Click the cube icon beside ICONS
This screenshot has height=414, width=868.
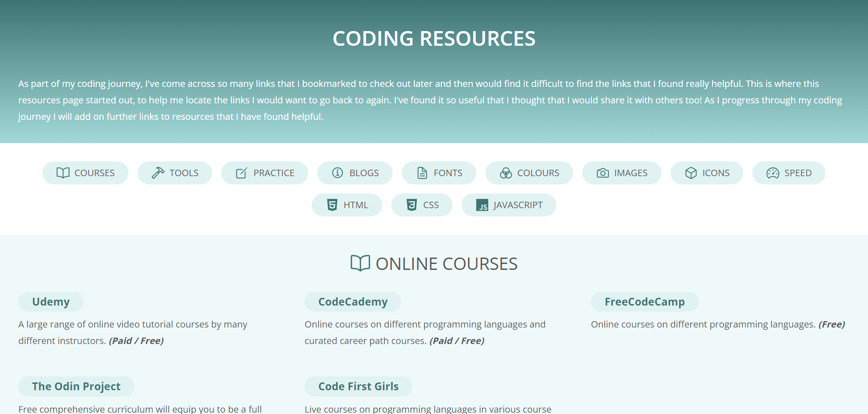pyautogui.click(x=691, y=173)
